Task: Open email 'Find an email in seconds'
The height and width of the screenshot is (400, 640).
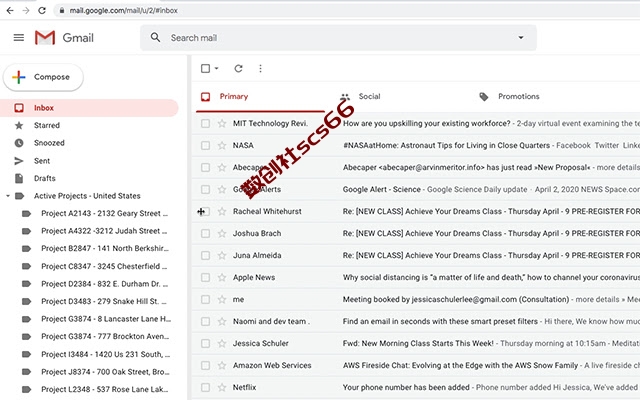Action: [x=440, y=322]
